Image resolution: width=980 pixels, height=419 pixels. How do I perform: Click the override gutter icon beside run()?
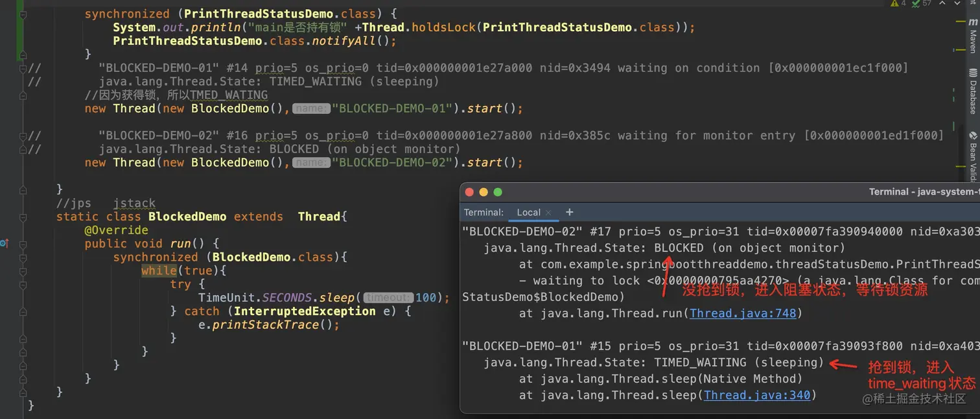tap(4, 244)
